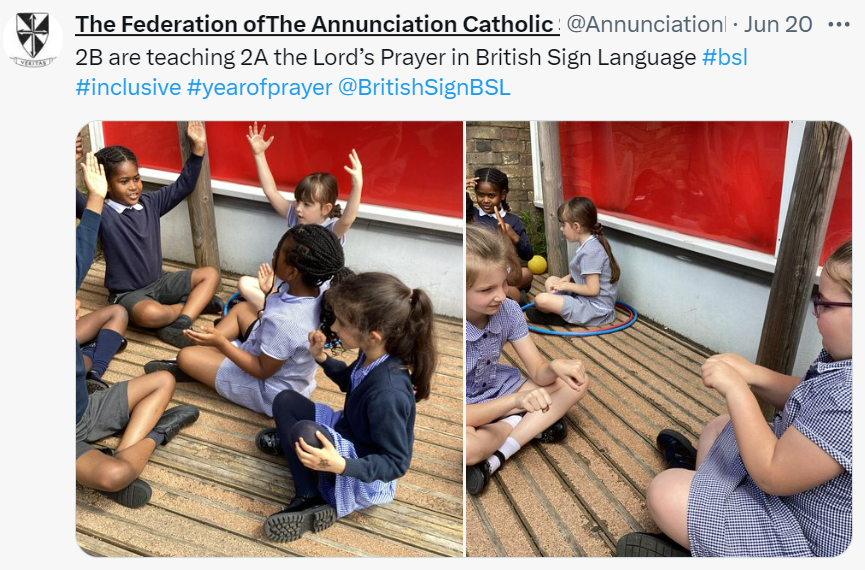Click the VERITAS shield logo

tap(33, 39)
